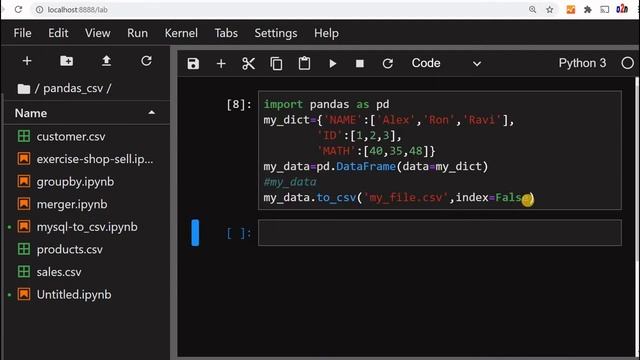The height and width of the screenshot is (360, 640).
Task: Click the notebook icon beside merger.ipynb
Action: pyautogui.click(x=24, y=204)
